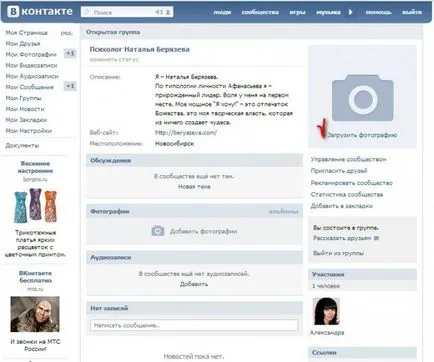
Task: Open люди in top menu
Action: point(222,12)
